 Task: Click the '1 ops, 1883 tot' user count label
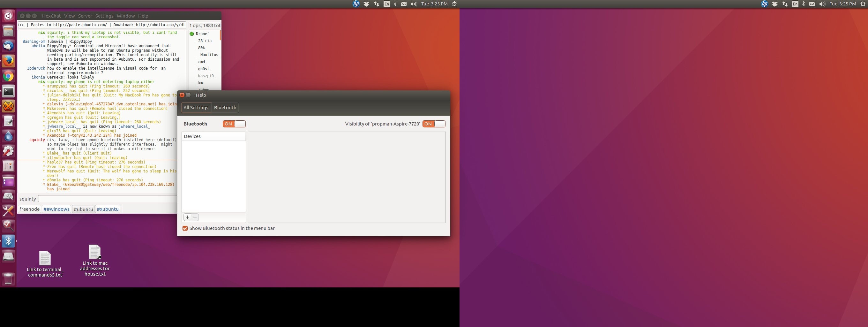coord(205,26)
